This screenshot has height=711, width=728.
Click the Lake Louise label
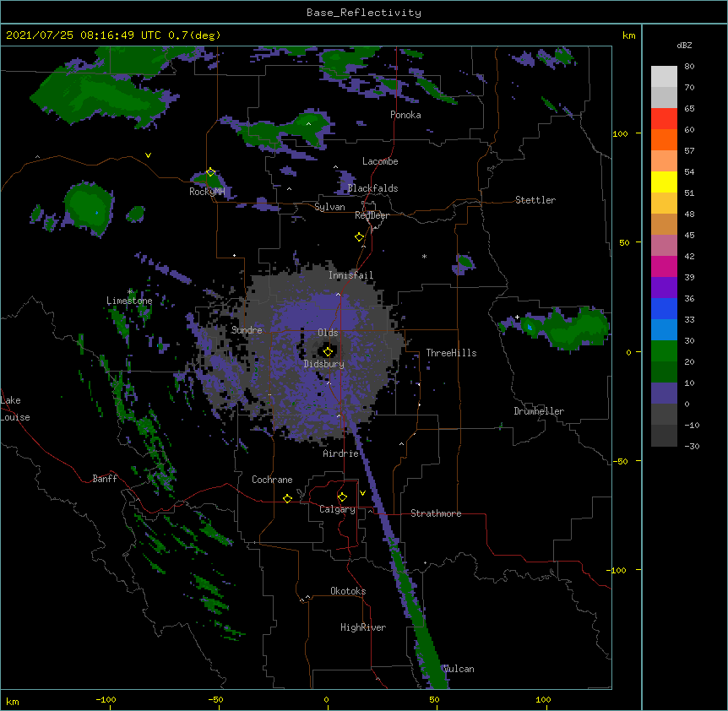pyautogui.click(x=15, y=409)
